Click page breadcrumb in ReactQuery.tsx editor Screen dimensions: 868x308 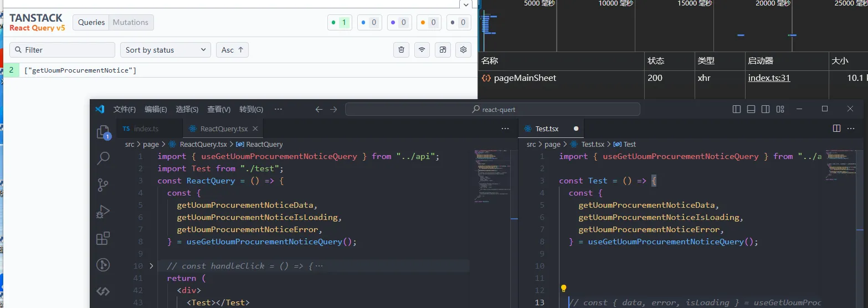[x=151, y=144]
